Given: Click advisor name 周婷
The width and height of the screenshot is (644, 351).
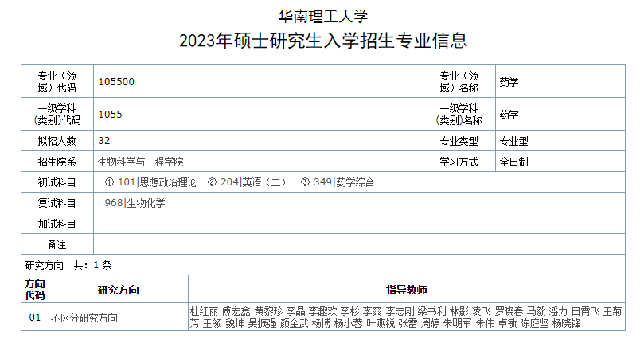Looking at the screenshot, I should click(431, 323).
